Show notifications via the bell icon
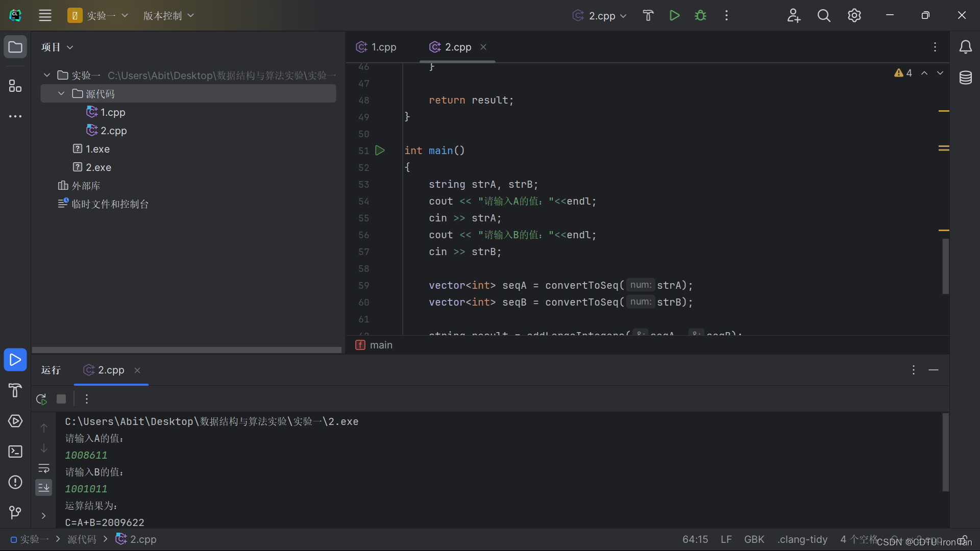Screen dimensions: 980x551 click(x=965, y=47)
